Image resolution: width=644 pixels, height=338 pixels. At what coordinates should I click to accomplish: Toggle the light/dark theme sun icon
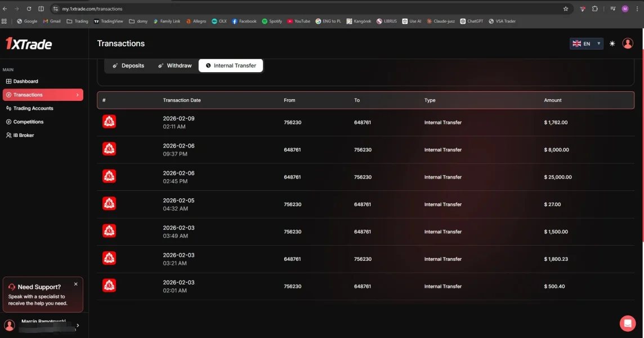[x=612, y=43]
